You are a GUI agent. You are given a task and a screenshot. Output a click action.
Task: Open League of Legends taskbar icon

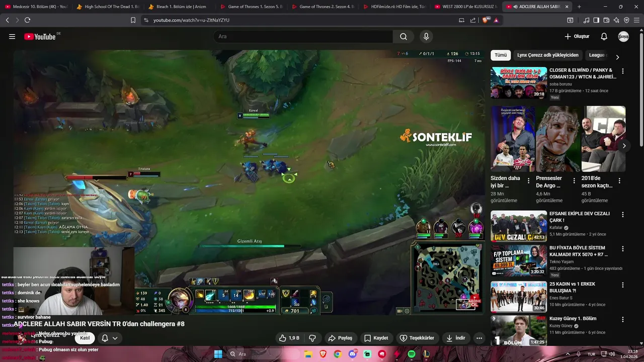(x=426, y=354)
